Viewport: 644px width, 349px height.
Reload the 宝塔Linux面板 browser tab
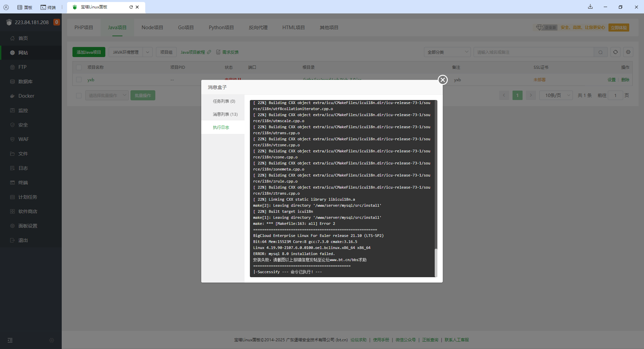point(131,7)
